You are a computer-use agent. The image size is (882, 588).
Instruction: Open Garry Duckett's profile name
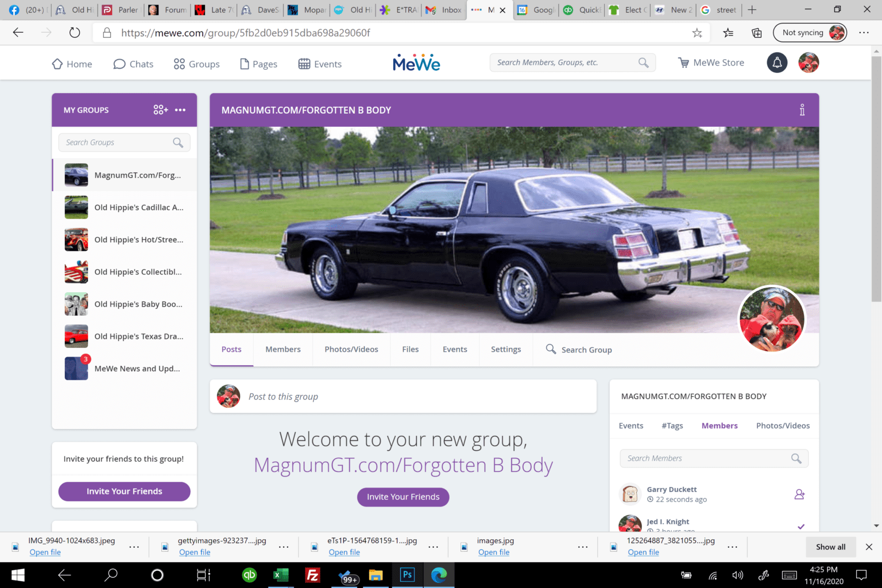[671, 489]
